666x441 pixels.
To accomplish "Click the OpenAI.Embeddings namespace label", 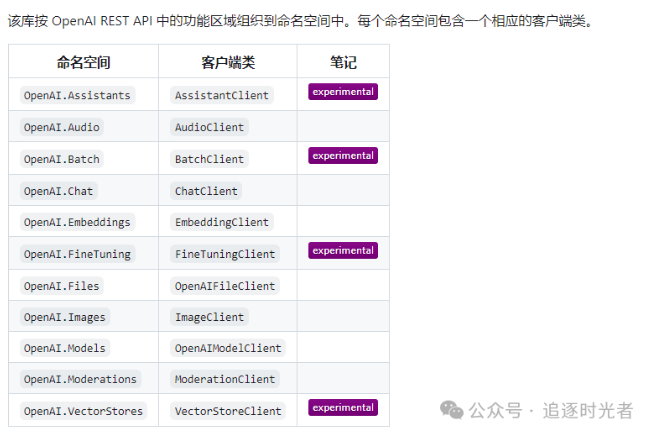I will coord(77,222).
